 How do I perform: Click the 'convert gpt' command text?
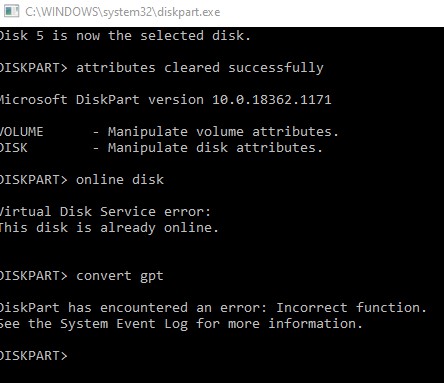point(120,276)
